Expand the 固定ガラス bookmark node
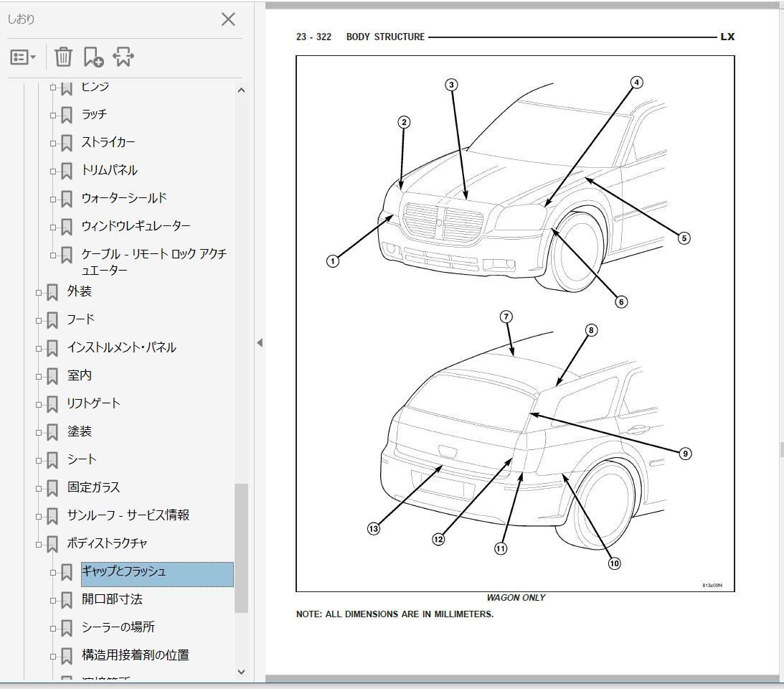Screen dimensions: 784x689 point(39,489)
